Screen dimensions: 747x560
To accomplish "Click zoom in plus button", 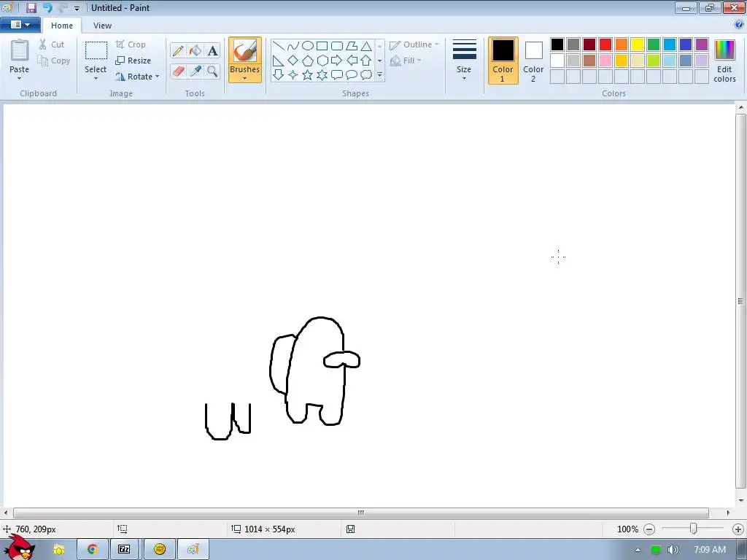I will pyautogui.click(x=738, y=529).
